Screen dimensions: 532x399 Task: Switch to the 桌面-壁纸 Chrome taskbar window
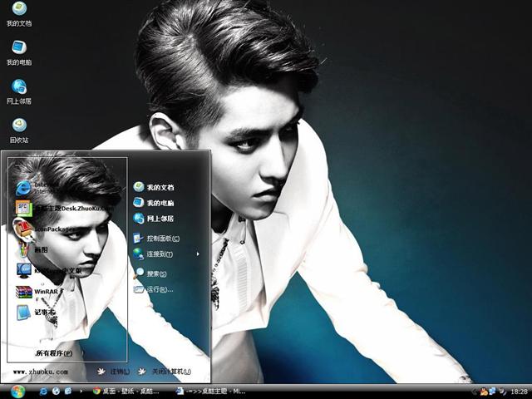point(126,391)
